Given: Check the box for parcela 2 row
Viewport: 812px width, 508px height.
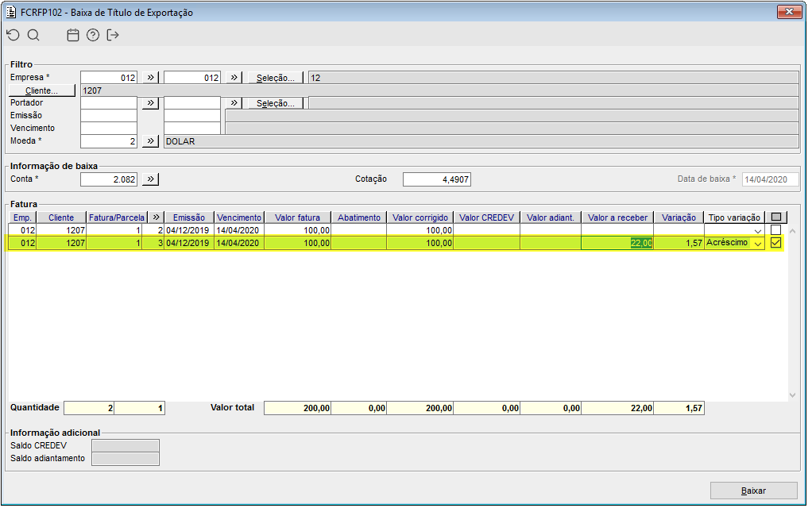Looking at the screenshot, I should click(775, 230).
